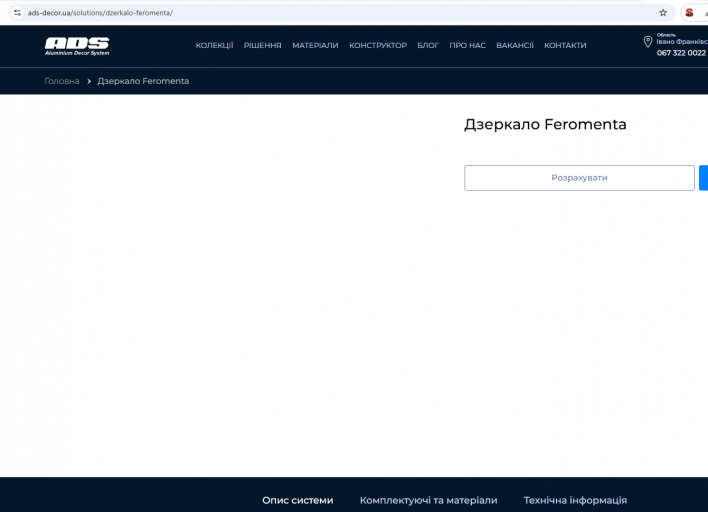Open the РІШЕННЯ menu item
The width and height of the screenshot is (708, 512).
coord(262,45)
